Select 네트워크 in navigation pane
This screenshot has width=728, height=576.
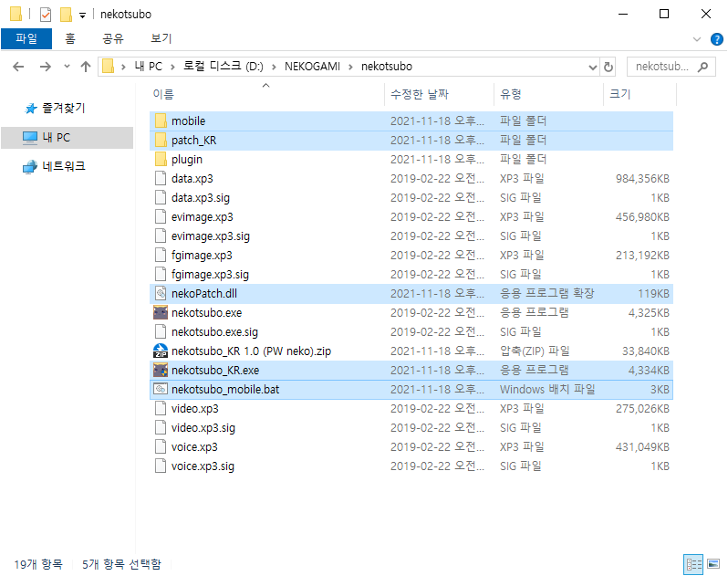pos(64,166)
